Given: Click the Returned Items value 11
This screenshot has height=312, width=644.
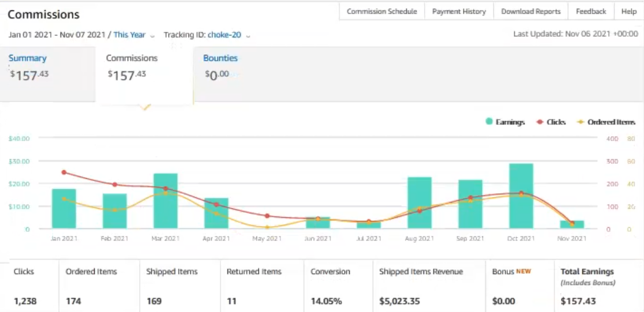Looking at the screenshot, I should pyautogui.click(x=231, y=301).
